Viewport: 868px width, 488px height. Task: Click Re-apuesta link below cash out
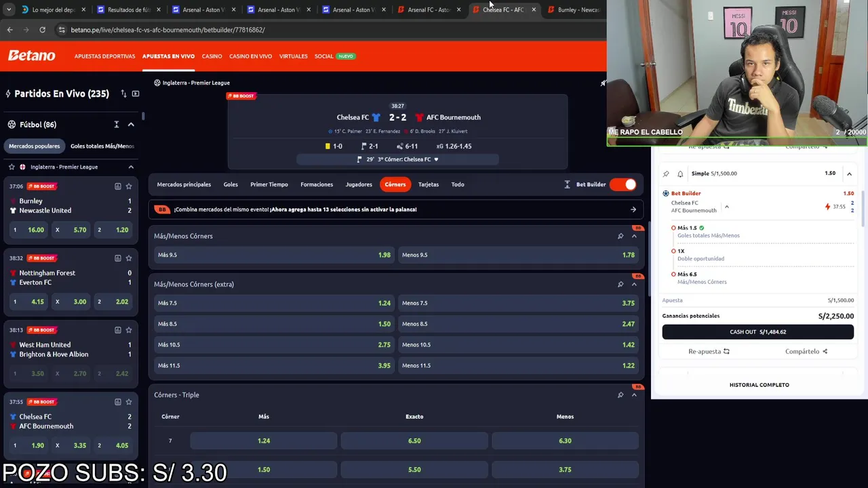pos(709,351)
